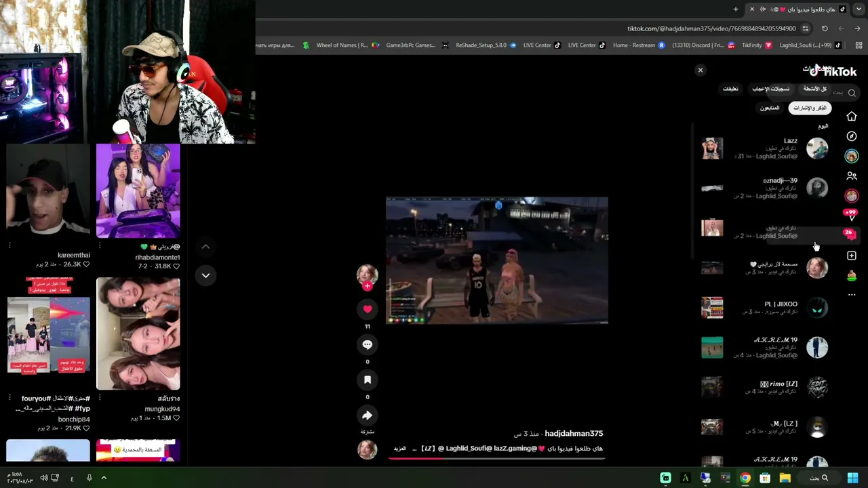Viewport: 868px width, 488px height.
Task: Follow the creator via red plus badge
Action: [368, 286]
